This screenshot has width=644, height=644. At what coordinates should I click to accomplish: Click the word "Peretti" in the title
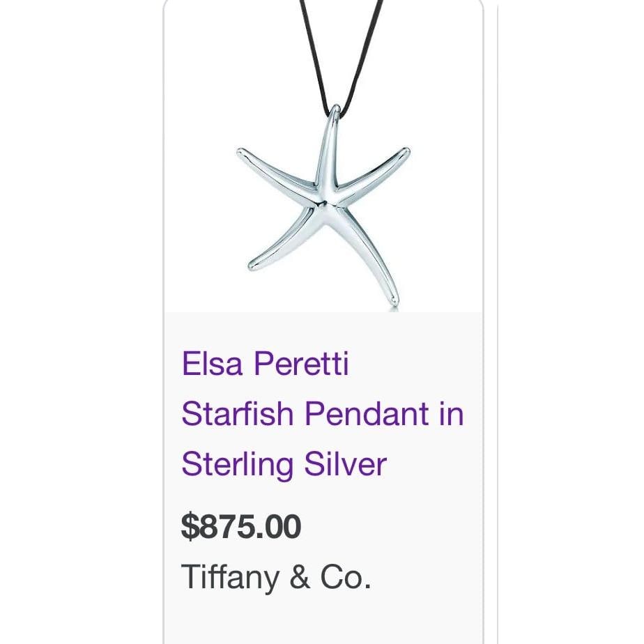pos(301,363)
